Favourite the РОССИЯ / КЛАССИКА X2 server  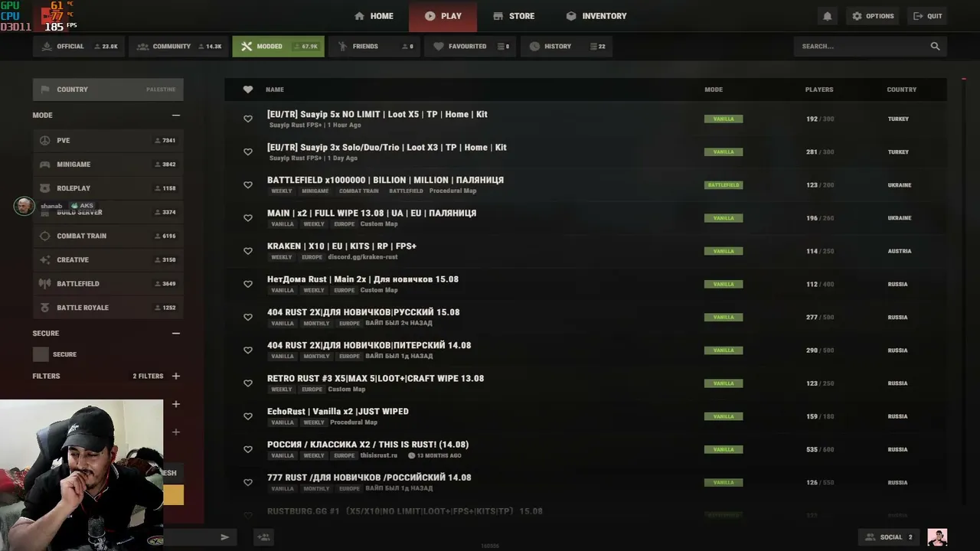click(248, 450)
